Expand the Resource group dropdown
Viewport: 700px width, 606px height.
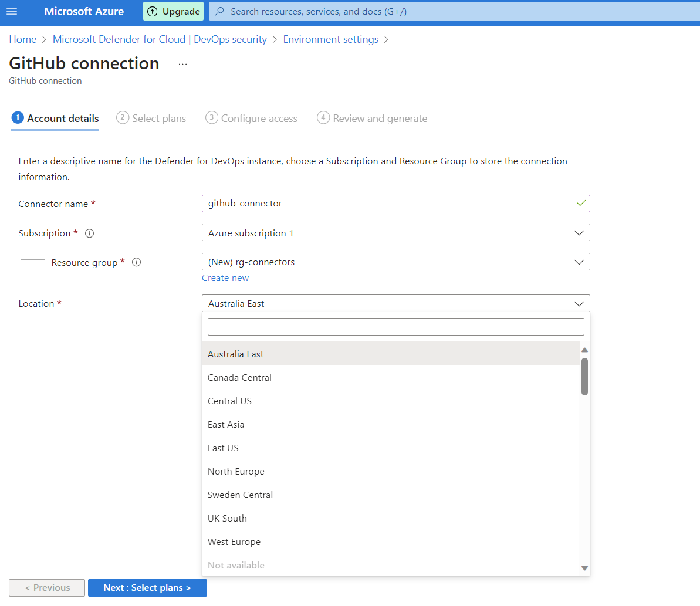click(395, 262)
